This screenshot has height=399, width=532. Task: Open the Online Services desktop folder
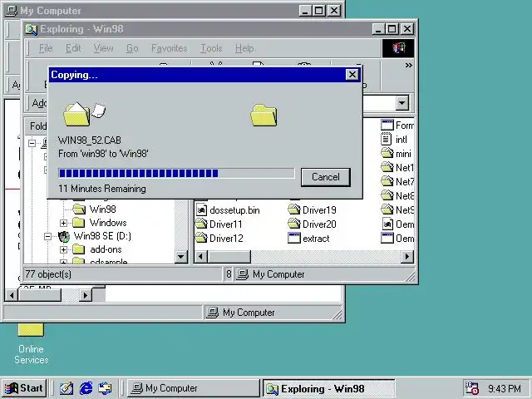point(32,343)
